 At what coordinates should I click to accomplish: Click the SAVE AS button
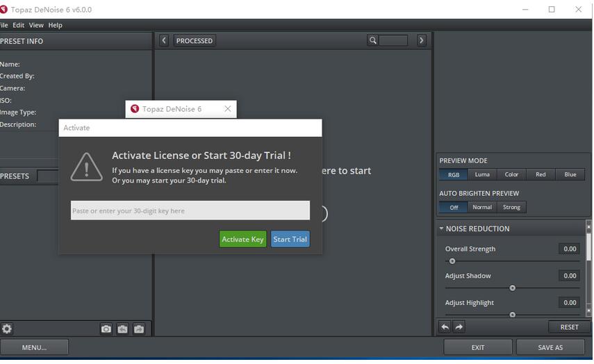coord(550,347)
